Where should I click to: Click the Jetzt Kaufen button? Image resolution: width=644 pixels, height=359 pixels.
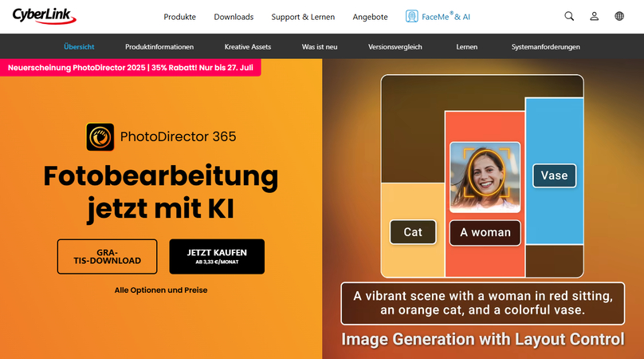[x=217, y=257]
